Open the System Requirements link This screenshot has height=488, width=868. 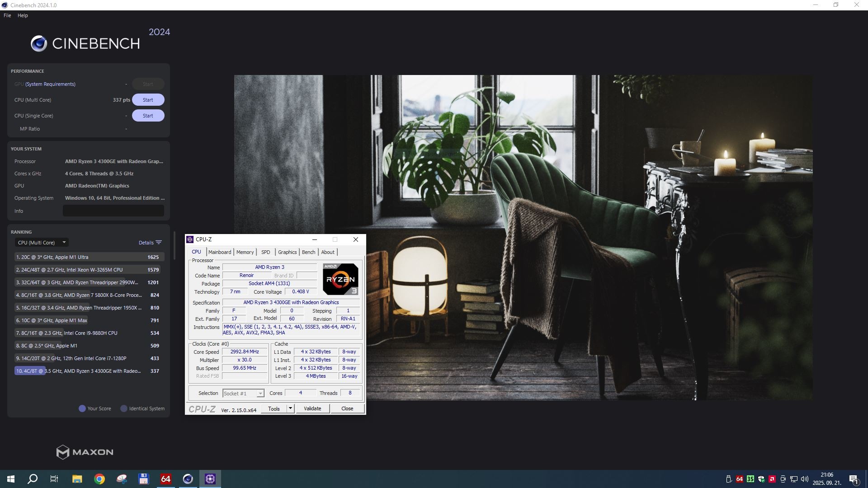[50, 84]
